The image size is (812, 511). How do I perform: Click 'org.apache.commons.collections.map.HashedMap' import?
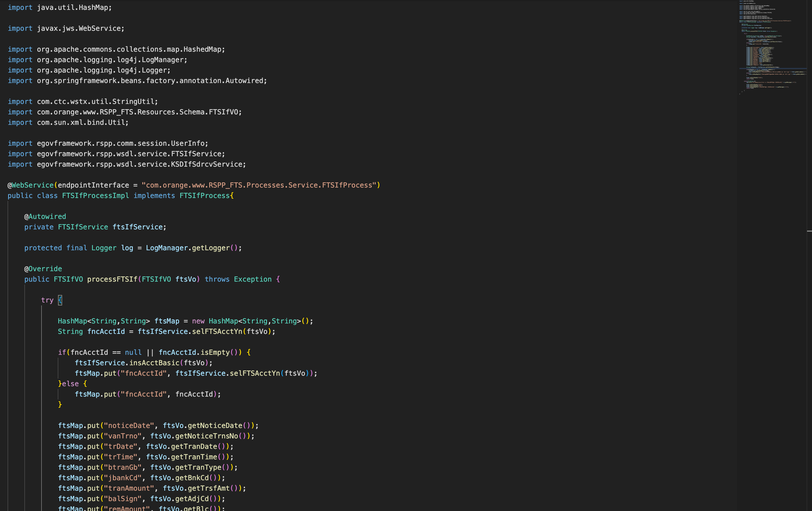[x=129, y=49]
